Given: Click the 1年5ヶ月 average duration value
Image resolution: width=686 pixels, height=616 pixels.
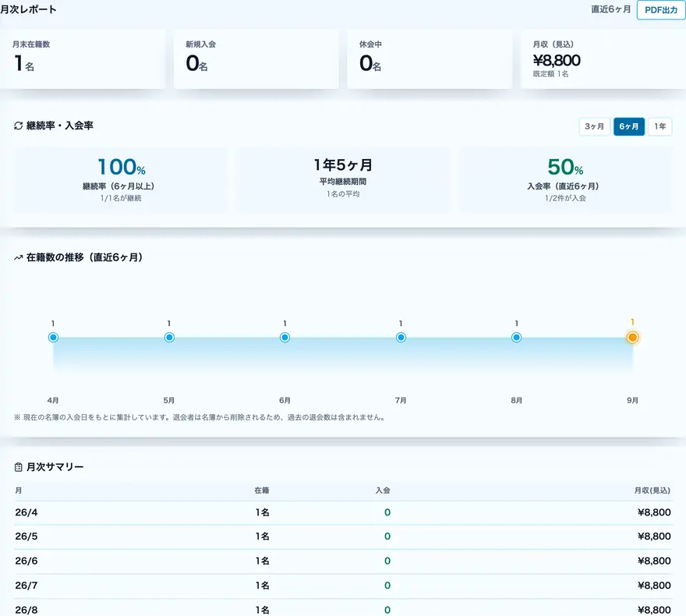Looking at the screenshot, I should (343, 165).
